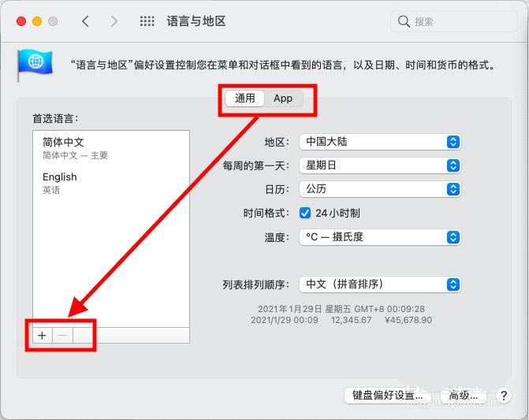Viewport: 529px width, 420px height.
Task: Click the sample currency ¥45,678.90 text
Action: point(408,320)
